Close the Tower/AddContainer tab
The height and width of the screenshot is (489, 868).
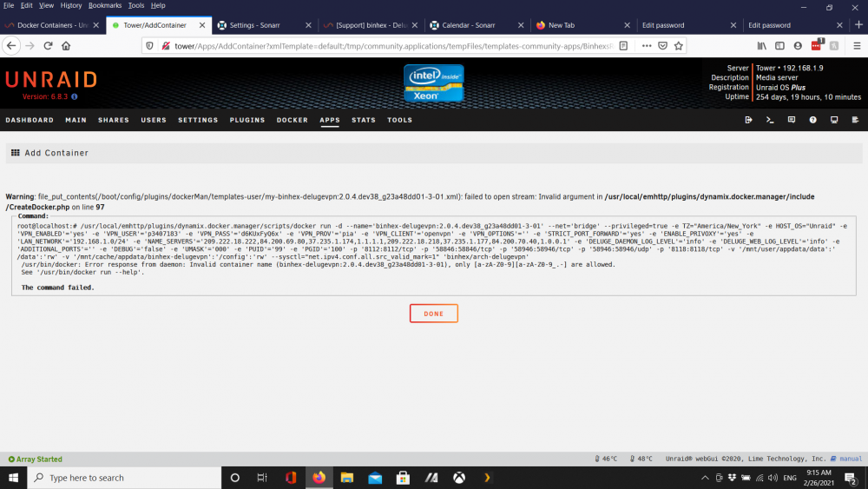(x=202, y=25)
